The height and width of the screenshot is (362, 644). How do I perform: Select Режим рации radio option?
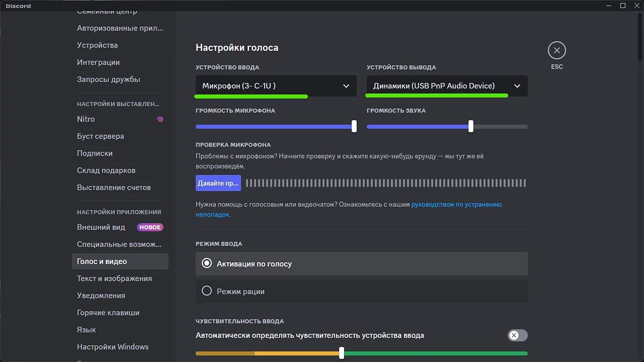[x=207, y=291]
